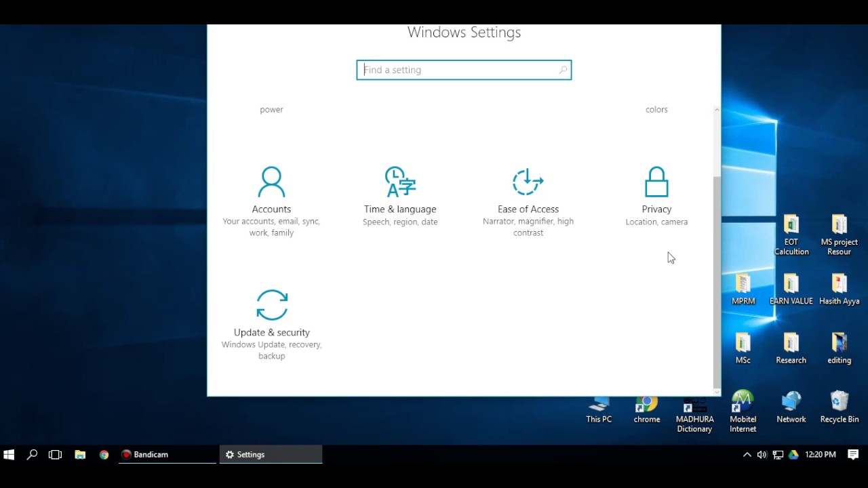Viewport: 868px width, 488px height.
Task: Click the 'power' text in Settings
Action: point(271,110)
